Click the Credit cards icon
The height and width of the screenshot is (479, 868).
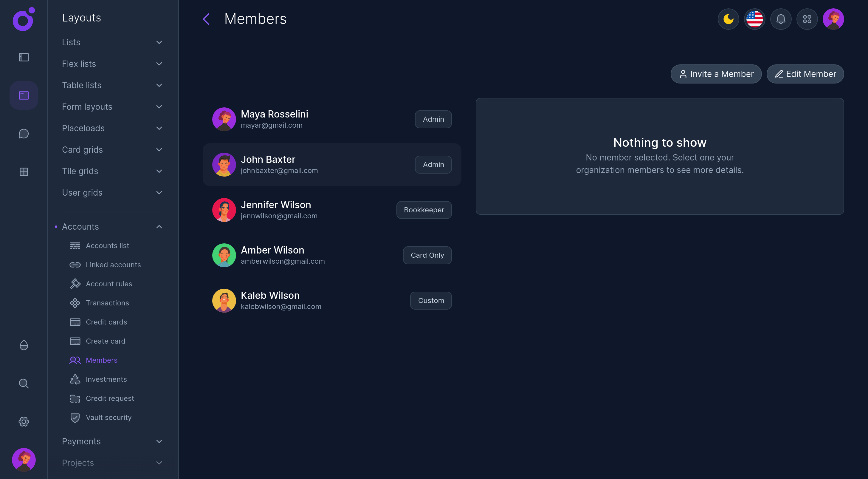[75, 322]
